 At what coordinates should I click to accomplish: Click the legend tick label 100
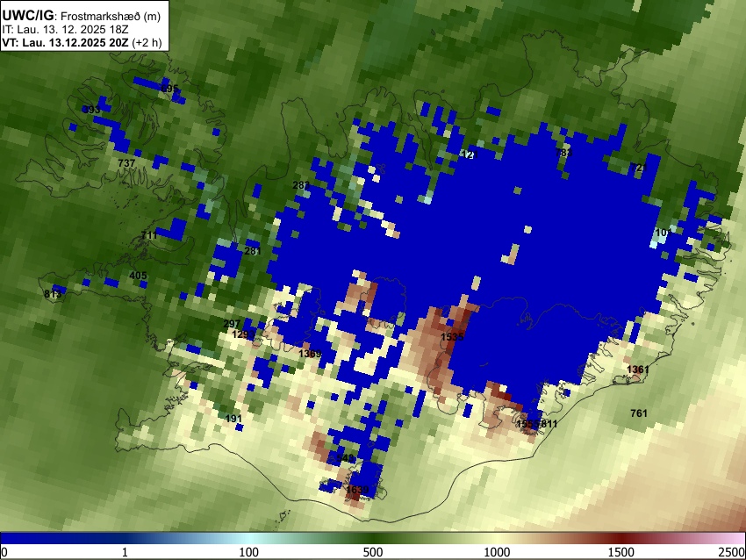coord(249,552)
